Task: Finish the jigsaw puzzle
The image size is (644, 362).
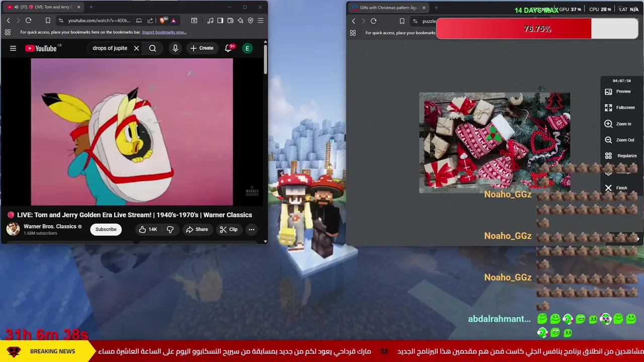Action: click(x=616, y=188)
